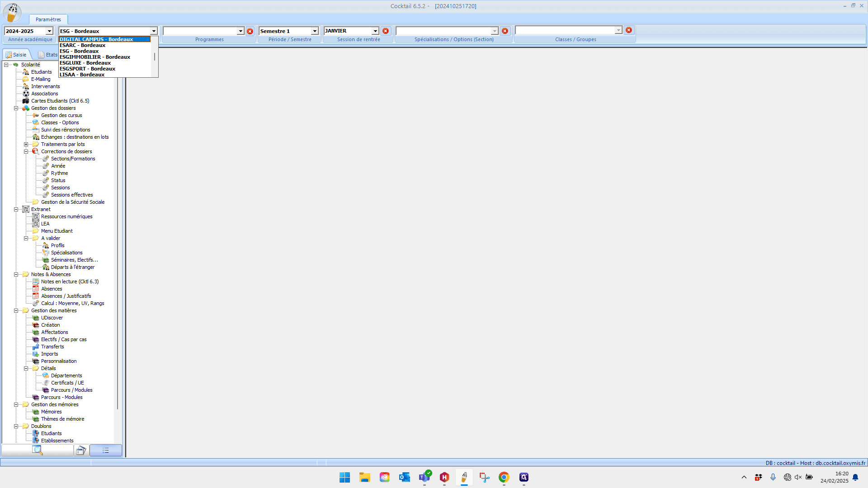This screenshot has width=868, height=488.
Task: Open the Spécialisations / Options dropdown arrow
Action: point(495,31)
